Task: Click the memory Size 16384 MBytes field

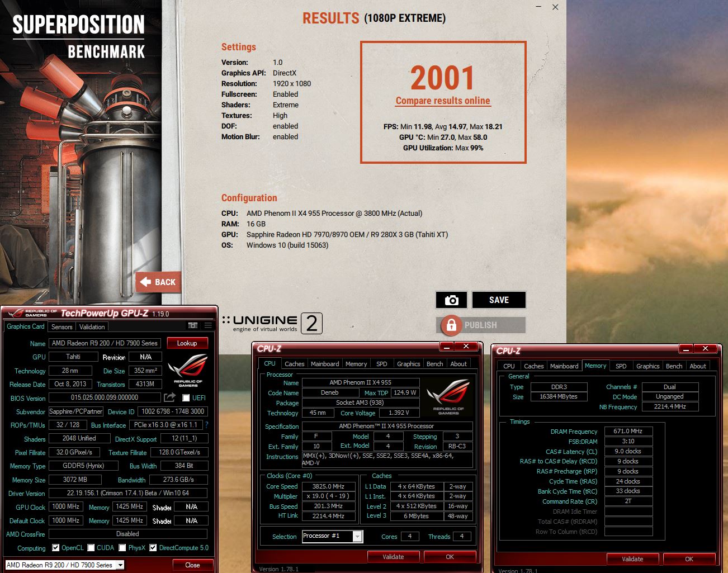Action: 559,396
